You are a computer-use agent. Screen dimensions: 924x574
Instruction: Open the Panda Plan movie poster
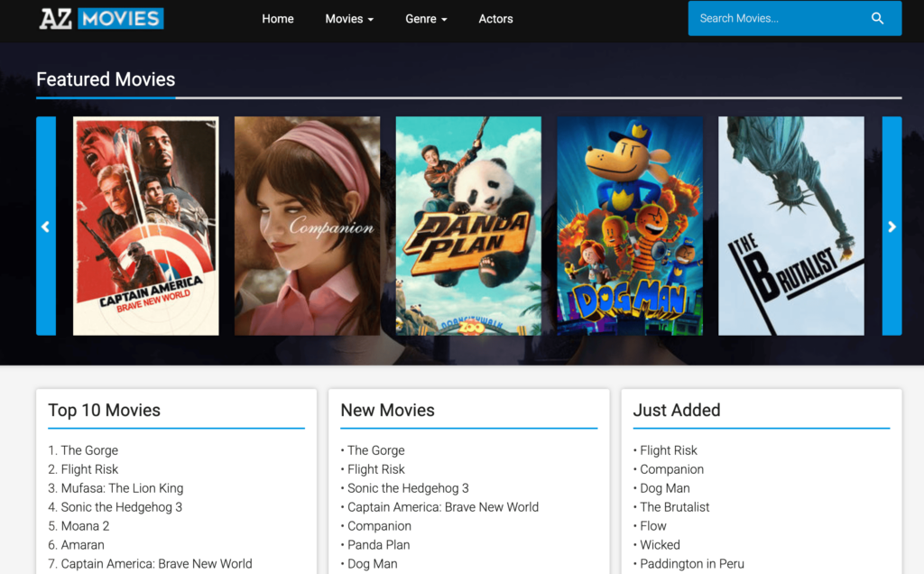[x=468, y=227]
